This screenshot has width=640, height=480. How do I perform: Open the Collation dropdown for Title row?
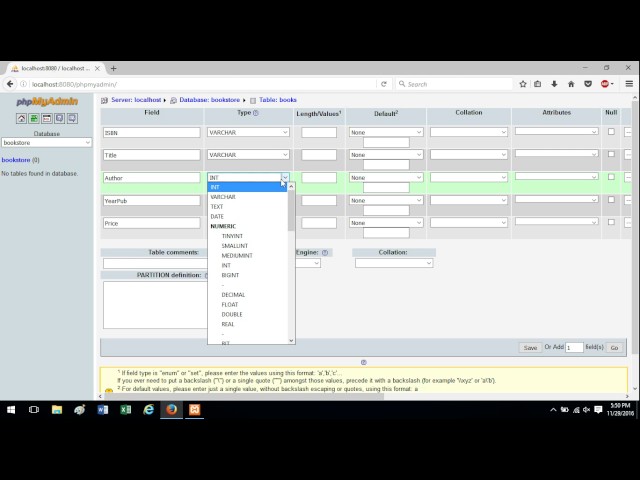click(x=469, y=155)
